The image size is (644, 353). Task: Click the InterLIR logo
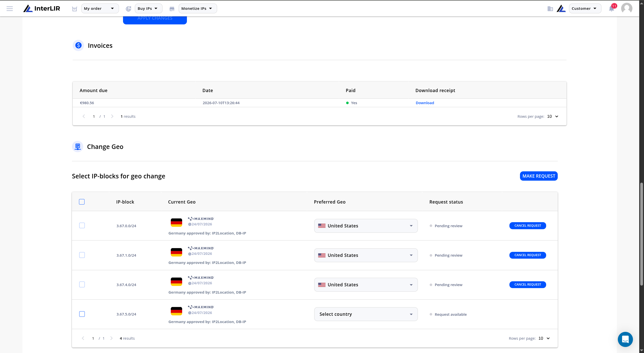click(42, 9)
